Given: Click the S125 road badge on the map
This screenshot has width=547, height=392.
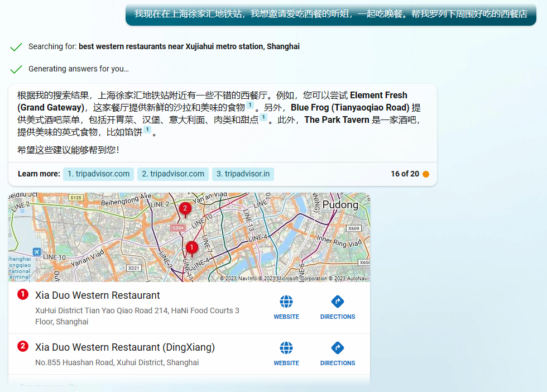Looking at the screenshot, I should pyautogui.click(x=76, y=198).
